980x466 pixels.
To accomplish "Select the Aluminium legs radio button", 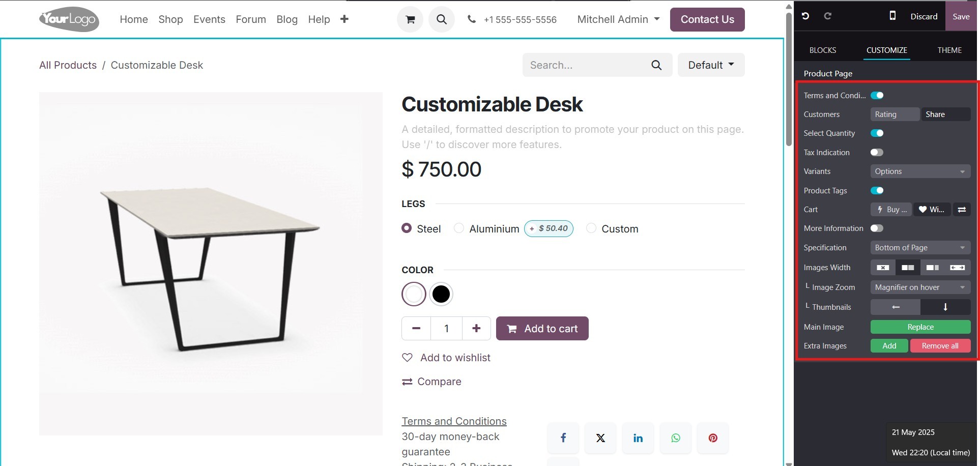I will [x=459, y=228].
